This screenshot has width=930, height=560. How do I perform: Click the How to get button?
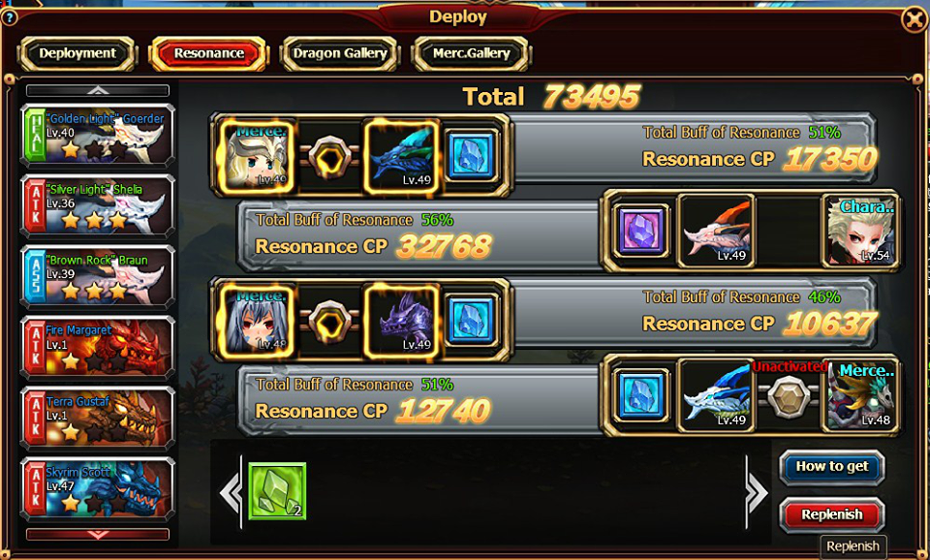831,467
